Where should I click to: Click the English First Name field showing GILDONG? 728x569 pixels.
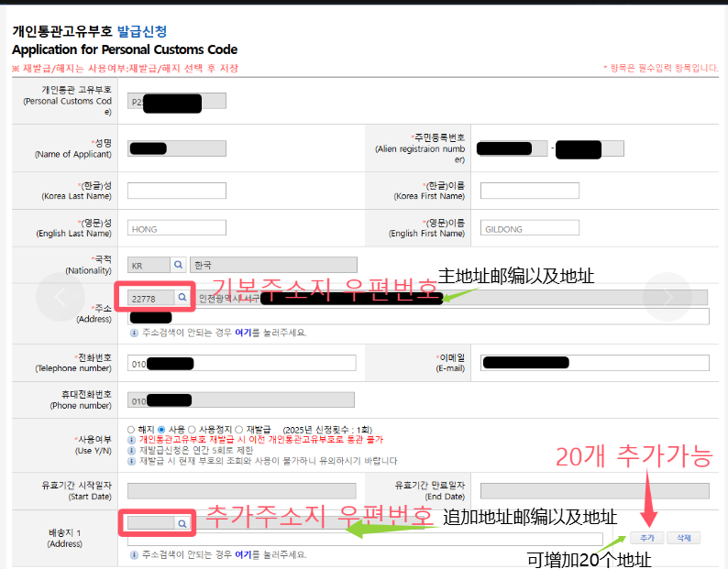[529, 229]
